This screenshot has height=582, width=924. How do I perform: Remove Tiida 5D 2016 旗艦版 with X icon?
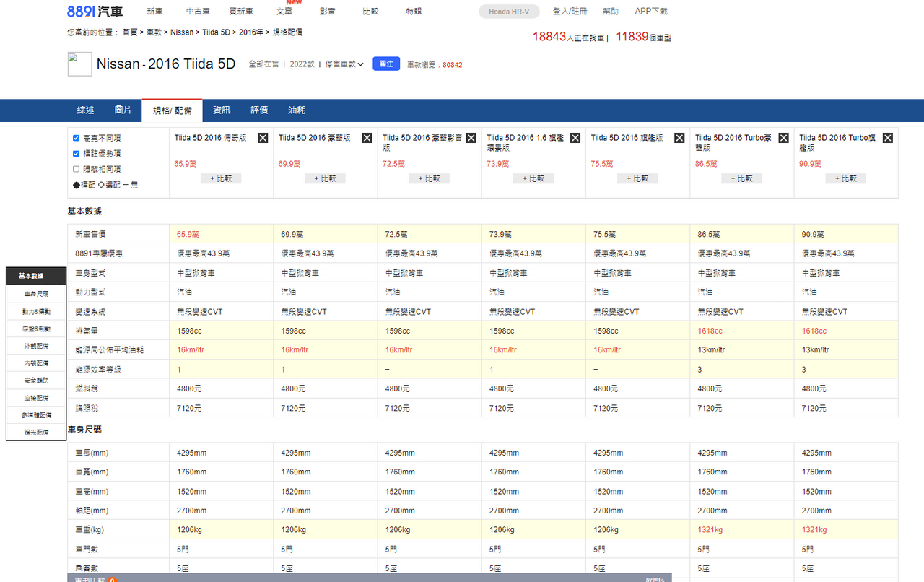click(679, 138)
